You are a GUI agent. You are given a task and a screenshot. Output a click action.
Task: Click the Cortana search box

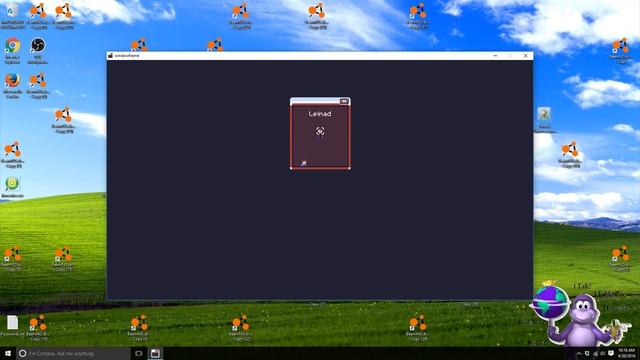[73, 353]
